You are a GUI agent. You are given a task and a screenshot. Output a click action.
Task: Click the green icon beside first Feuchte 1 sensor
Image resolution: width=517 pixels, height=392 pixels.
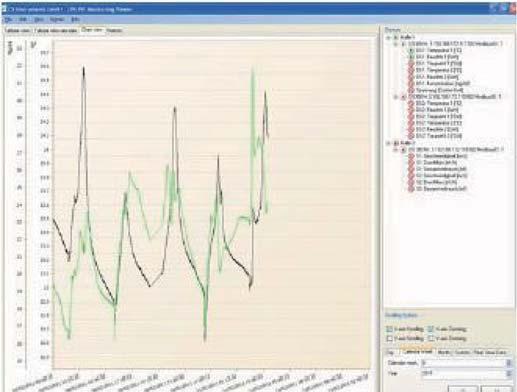411,57
